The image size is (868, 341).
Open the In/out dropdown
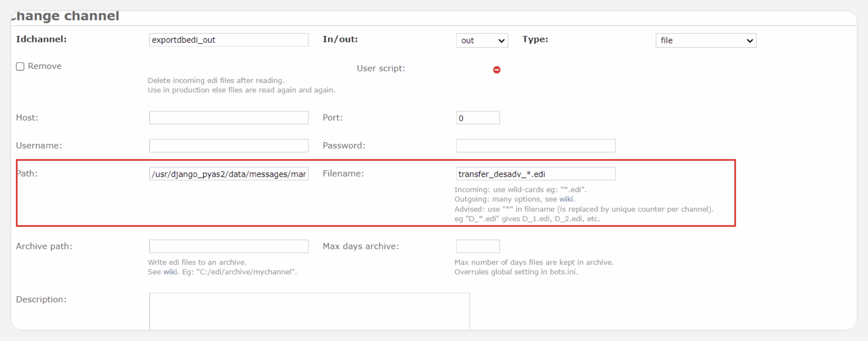coord(481,41)
